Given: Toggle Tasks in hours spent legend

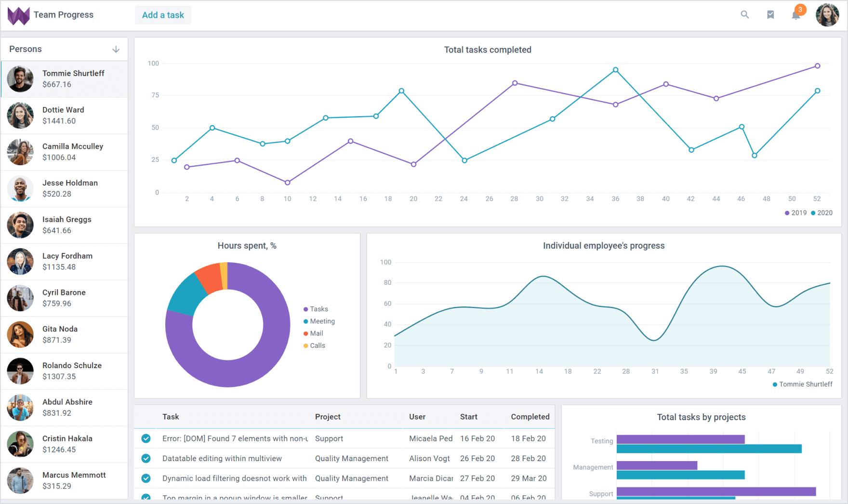Looking at the screenshot, I should [x=316, y=309].
